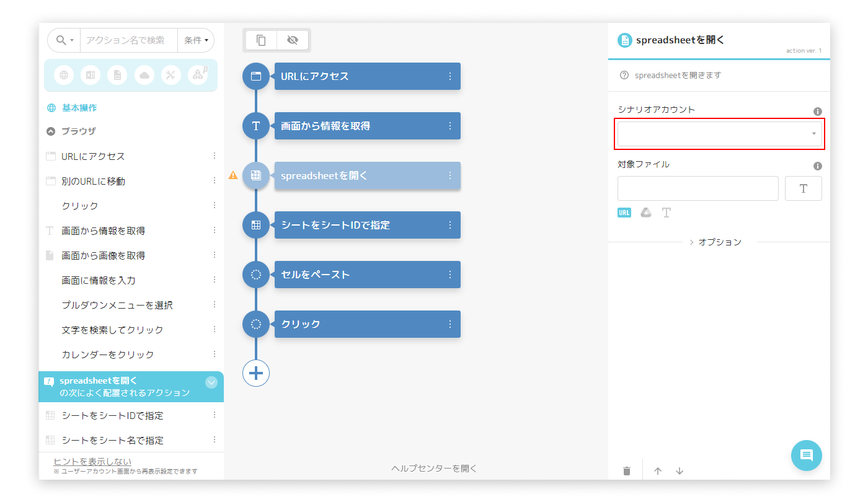Click the ヒントを表示しない link
The height and width of the screenshot is (502, 868).
point(92,461)
